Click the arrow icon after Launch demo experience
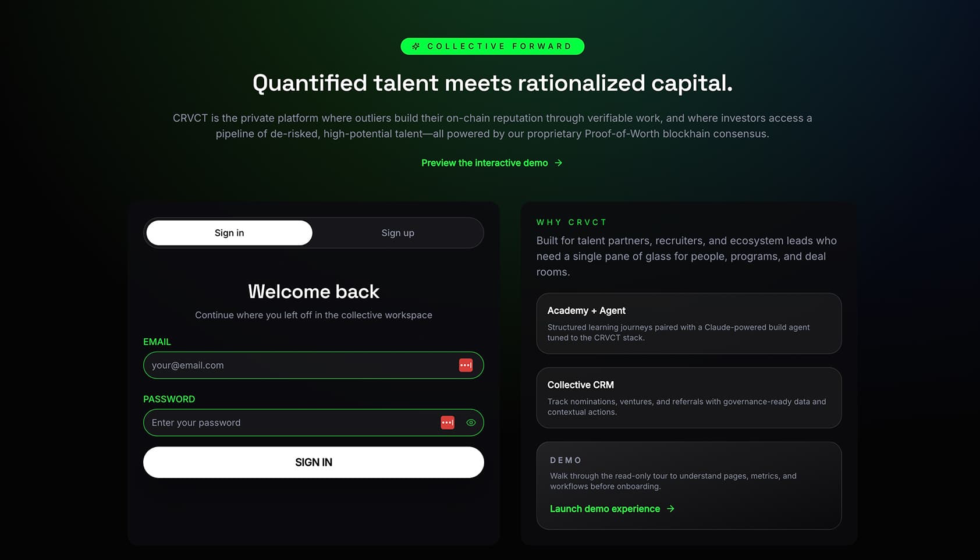Screen dimensions: 980x560 (x=670, y=509)
